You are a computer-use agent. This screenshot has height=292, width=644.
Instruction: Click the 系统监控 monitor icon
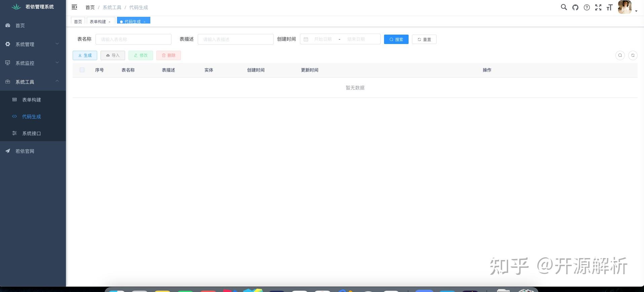pyautogui.click(x=8, y=63)
